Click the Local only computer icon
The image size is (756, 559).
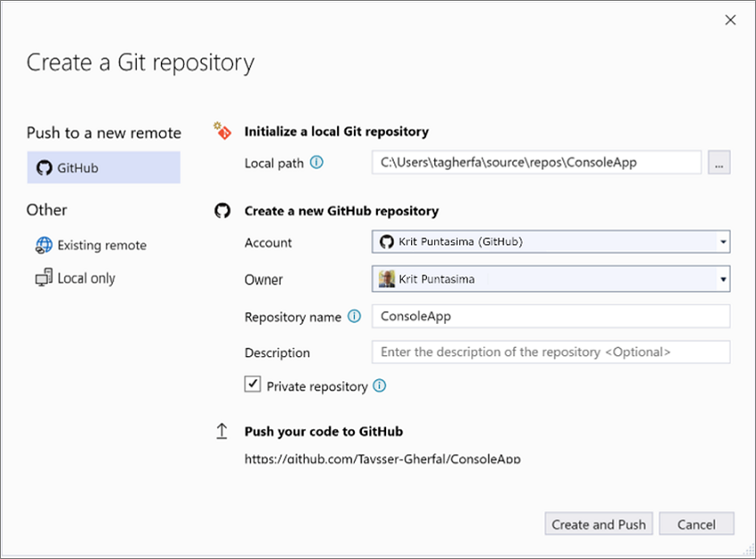(44, 277)
